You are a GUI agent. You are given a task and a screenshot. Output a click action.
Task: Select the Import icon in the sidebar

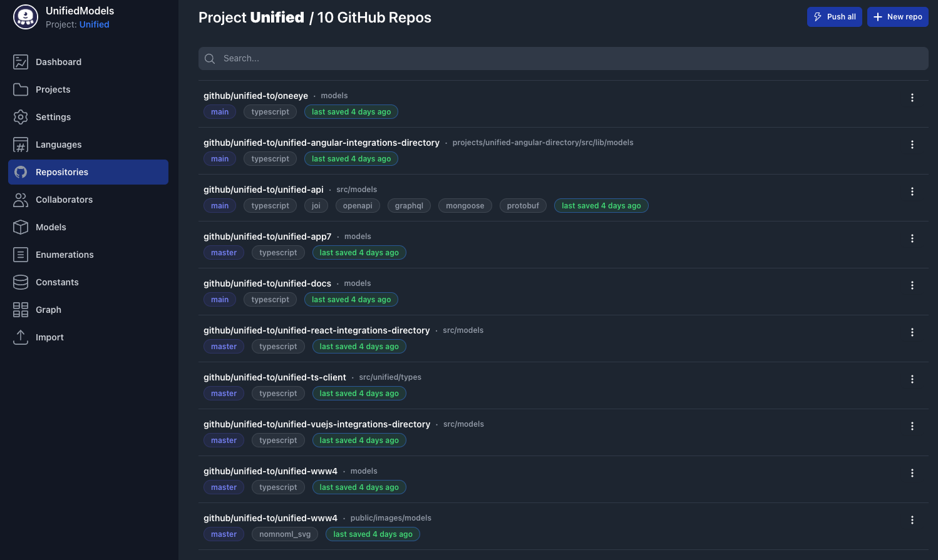(x=21, y=337)
